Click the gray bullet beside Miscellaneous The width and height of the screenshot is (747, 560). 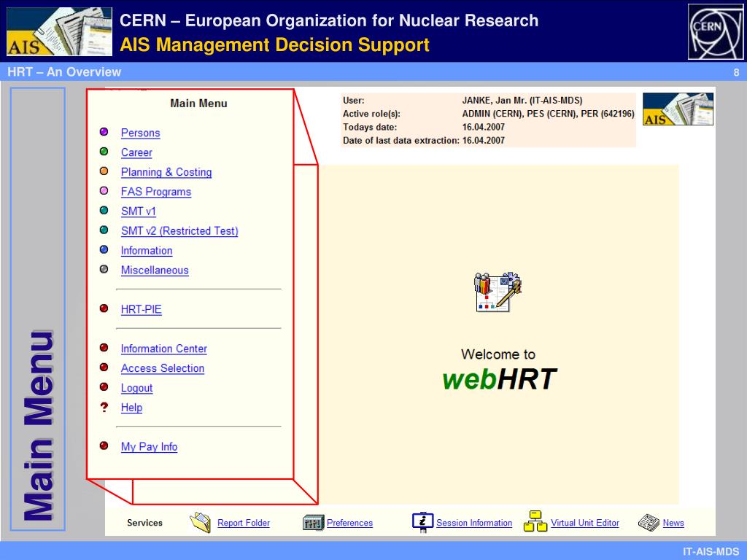tap(104, 269)
